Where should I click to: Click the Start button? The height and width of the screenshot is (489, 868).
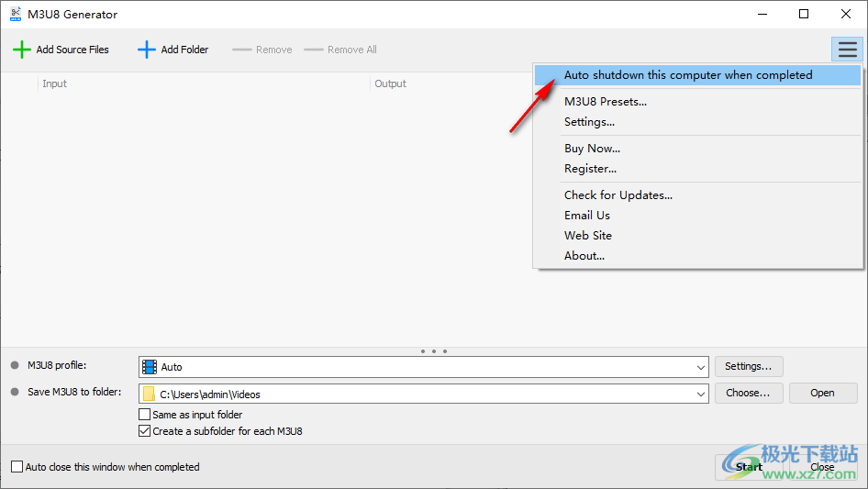750,467
